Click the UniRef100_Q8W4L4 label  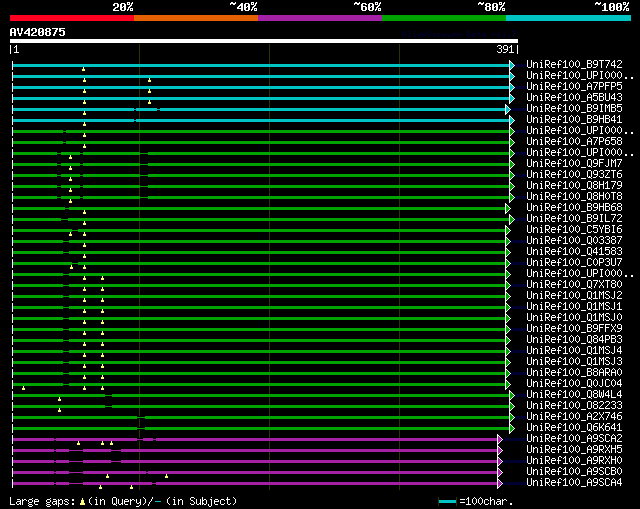pyautogui.click(x=574, y=395)
